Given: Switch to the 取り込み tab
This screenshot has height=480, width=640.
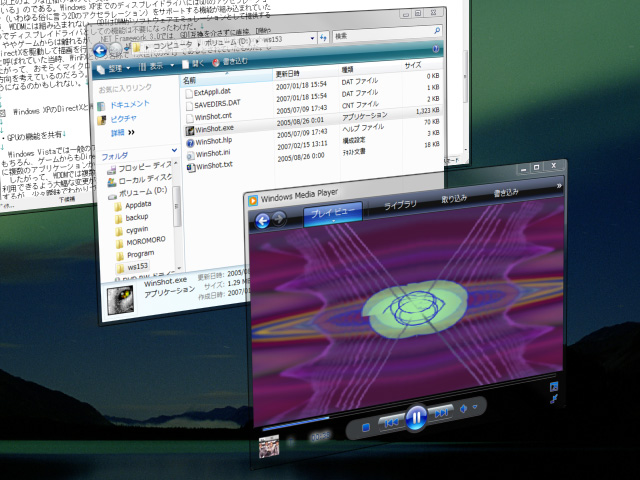Looking at the screenshot, I should [454, 199].
